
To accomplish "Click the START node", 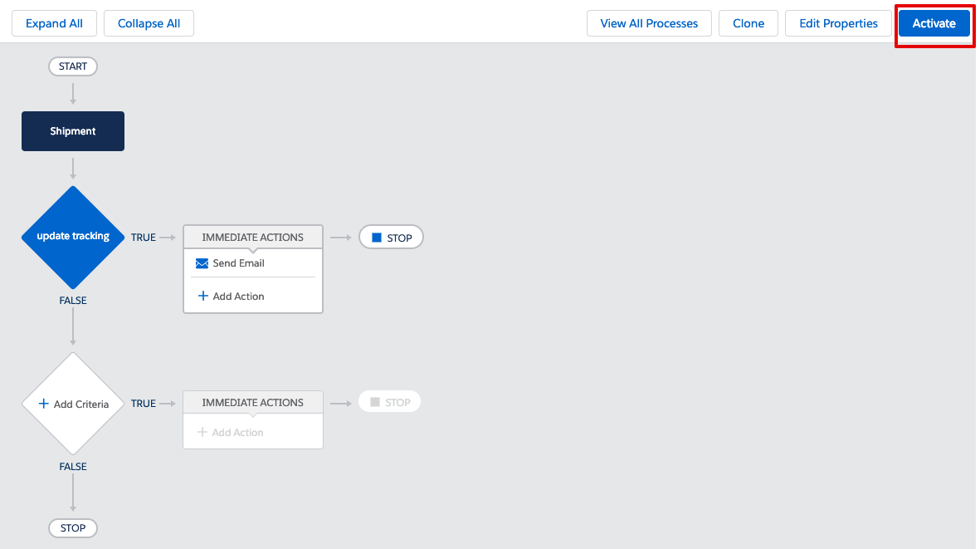I will [x=73, y=66].
